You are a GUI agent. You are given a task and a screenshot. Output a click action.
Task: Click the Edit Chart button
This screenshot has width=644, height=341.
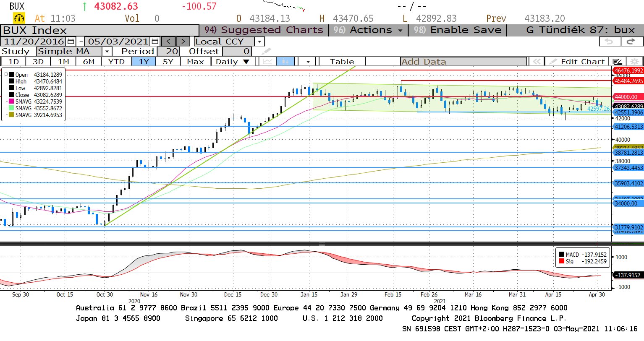[x=578, y=62]
